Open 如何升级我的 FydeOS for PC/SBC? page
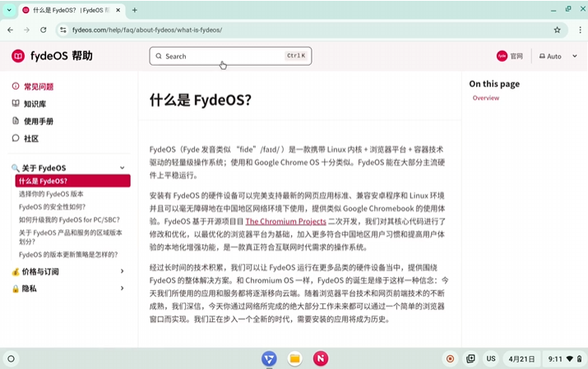The image size is (588, 369). coord(69,219)
